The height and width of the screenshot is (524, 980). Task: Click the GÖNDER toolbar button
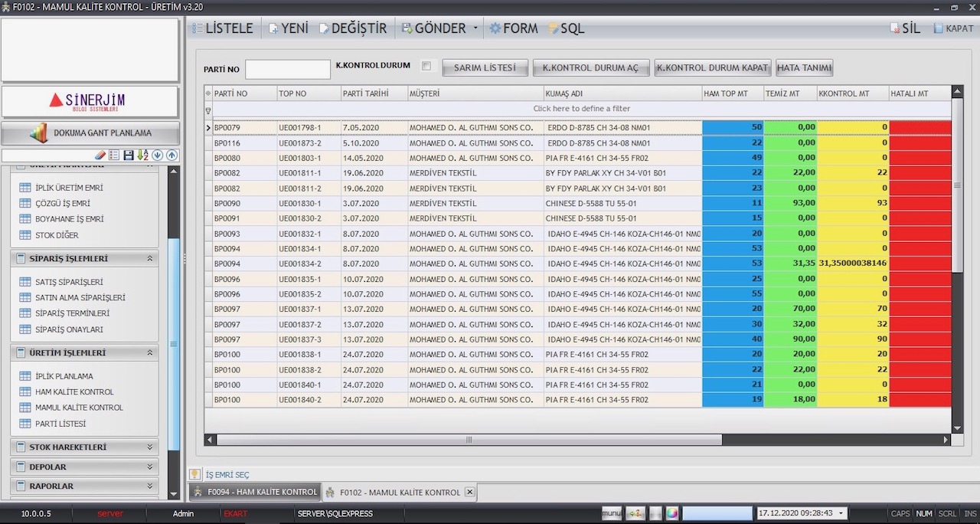click(433, 28)
